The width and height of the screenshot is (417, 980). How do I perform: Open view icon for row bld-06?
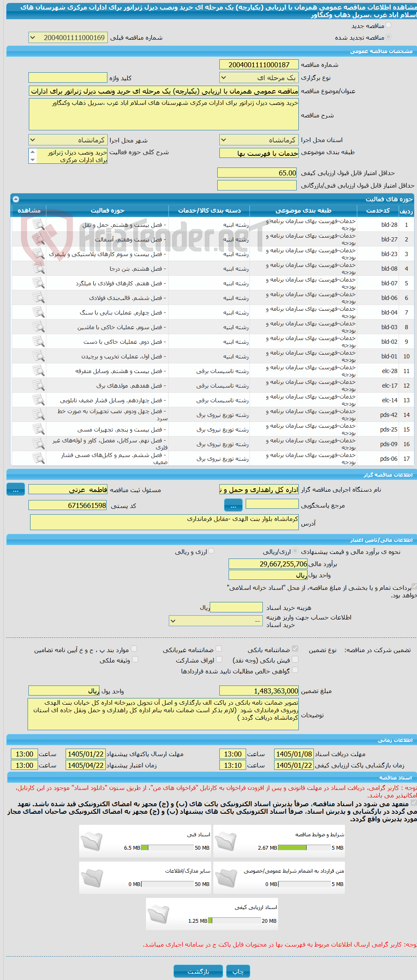pos(38,298)
